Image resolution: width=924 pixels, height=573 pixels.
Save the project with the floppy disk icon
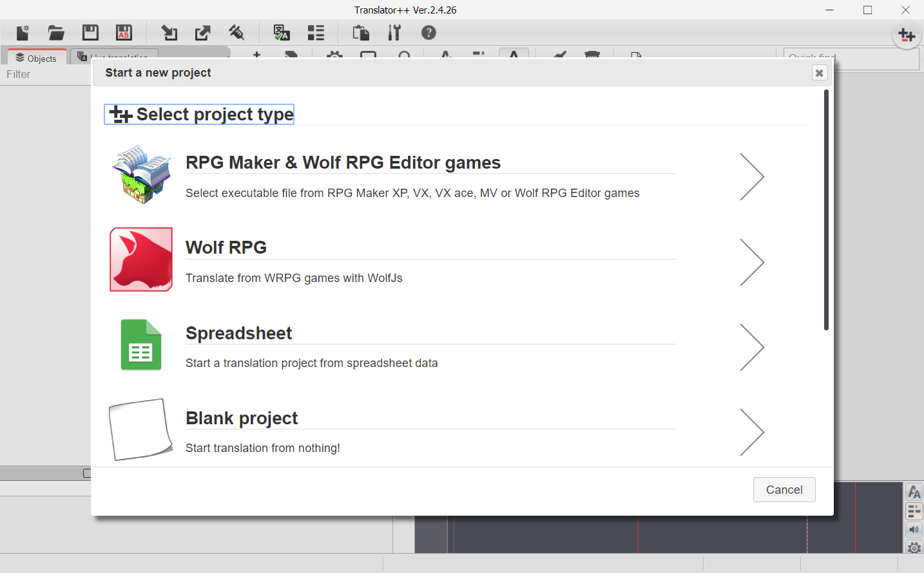point(90,32)
